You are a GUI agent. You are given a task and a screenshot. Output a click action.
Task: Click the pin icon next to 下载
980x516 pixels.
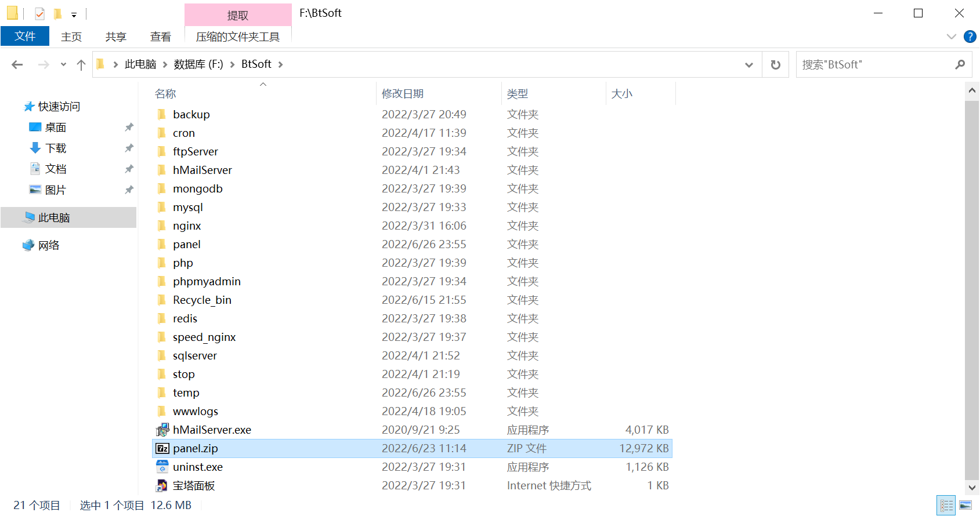tap(129, 148)
